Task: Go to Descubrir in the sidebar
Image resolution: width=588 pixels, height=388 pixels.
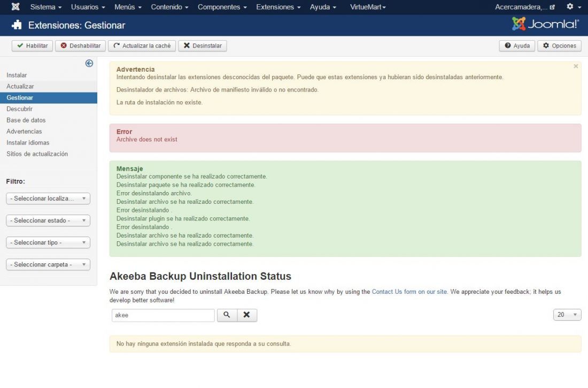Action: 19,109
